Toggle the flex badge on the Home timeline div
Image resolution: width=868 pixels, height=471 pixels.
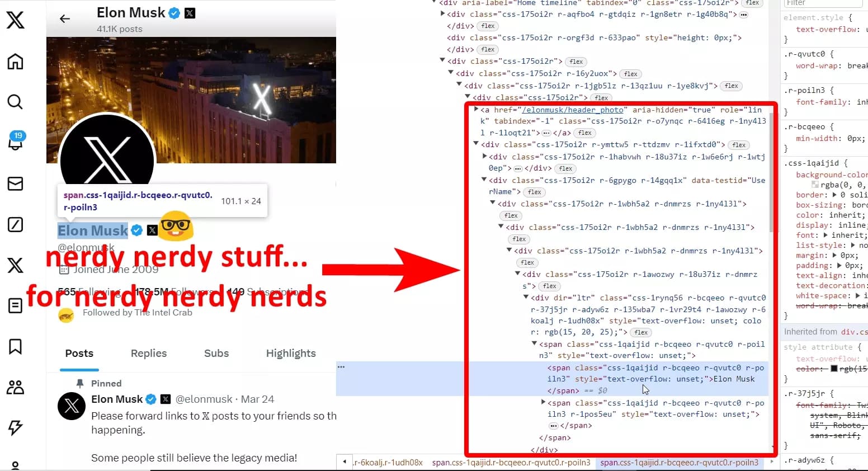pyautogui.click(x=752, y=3)
